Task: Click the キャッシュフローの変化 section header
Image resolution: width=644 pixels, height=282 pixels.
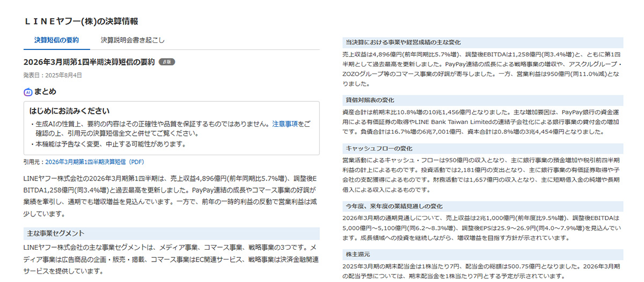Action: 482,148
